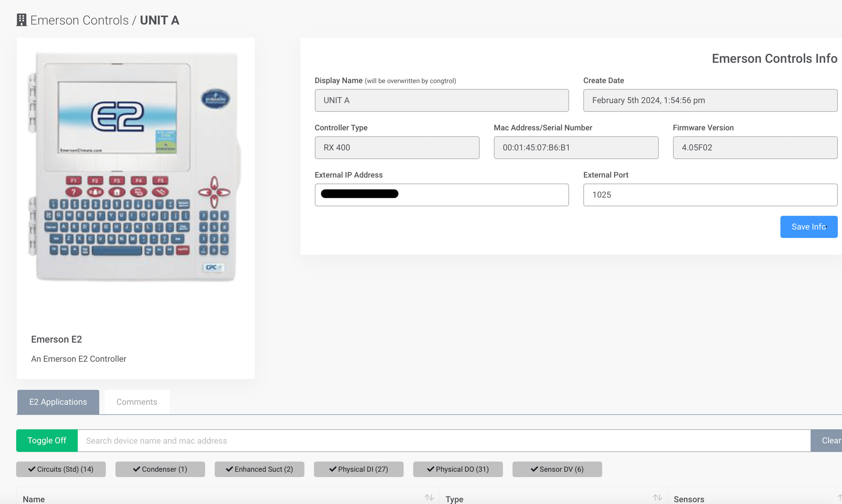Select the Controller Type field RX 400
Image resolution: width=842 pixels, height=504 pixels.
[397, 147]
